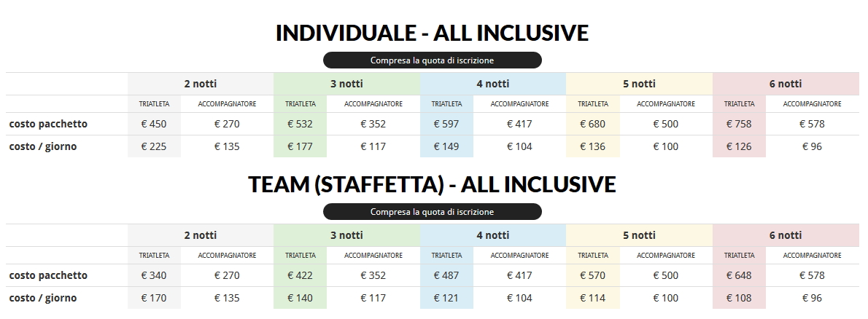Click the € 758 triathlete package price
This screenshot has height=319, width=868.
coord(739,124)
